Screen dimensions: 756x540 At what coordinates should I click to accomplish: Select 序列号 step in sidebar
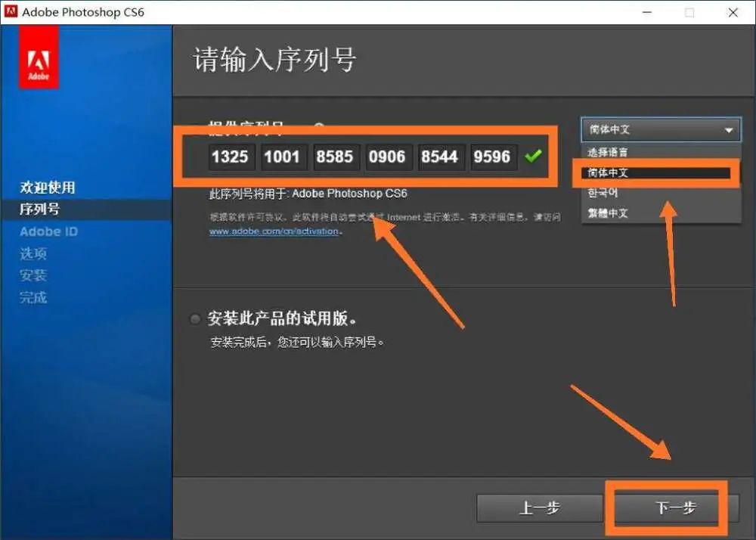pos(39,209)
